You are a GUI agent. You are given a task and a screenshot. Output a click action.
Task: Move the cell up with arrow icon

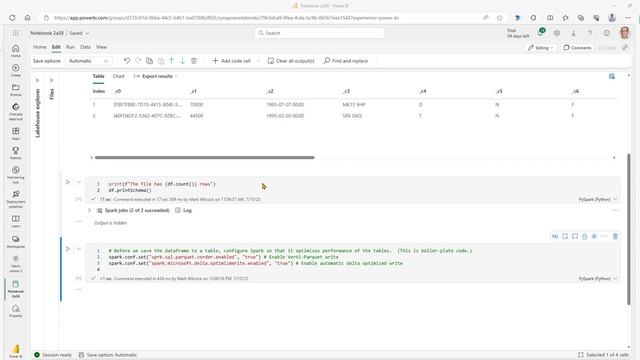[171, 61]
